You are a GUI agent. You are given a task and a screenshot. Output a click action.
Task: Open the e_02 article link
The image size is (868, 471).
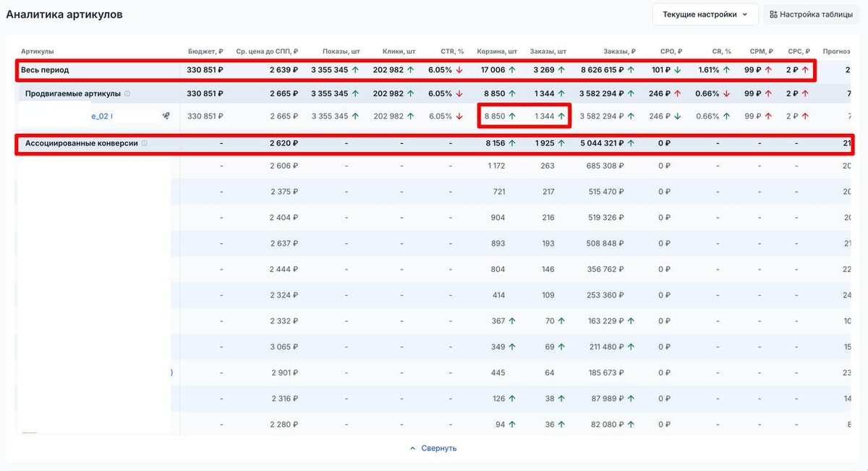(101, 116)
